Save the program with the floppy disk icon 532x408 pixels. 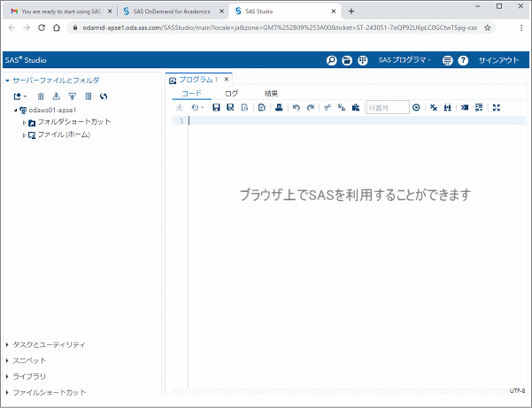[x=216, y=107]
